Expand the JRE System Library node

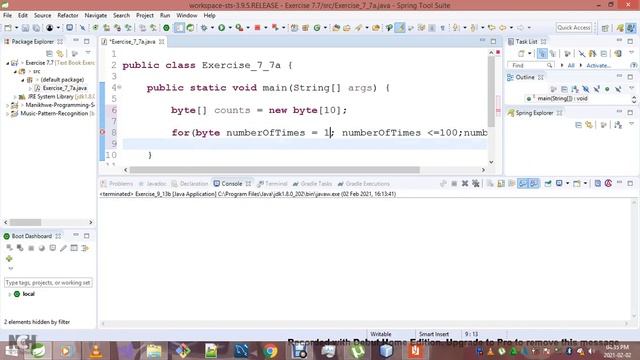pyautogui.click(x=15, y=97)
